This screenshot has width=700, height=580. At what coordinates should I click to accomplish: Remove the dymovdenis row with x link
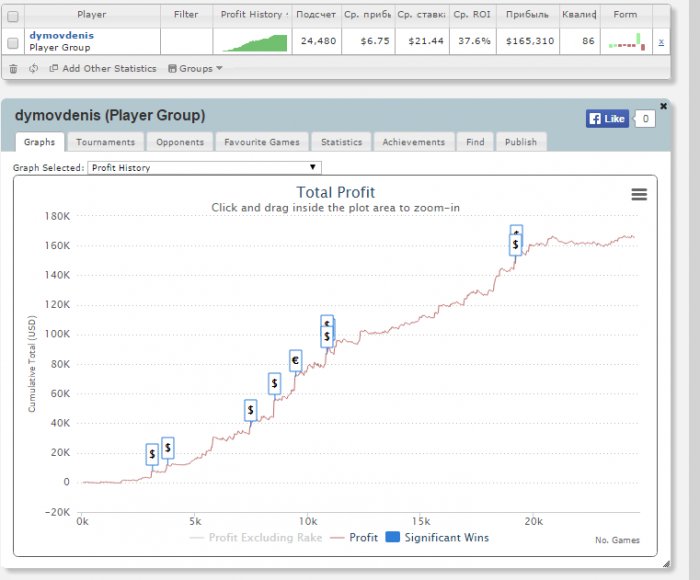click(661, 42)
